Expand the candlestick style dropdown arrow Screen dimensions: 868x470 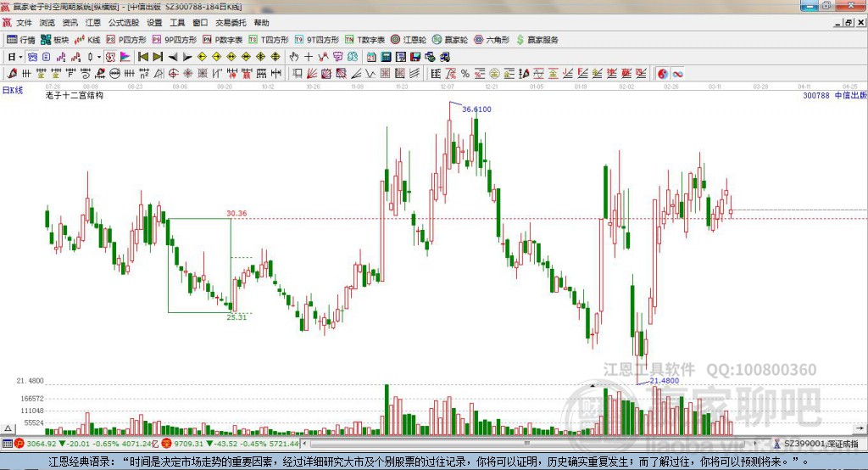coord(99,57)
